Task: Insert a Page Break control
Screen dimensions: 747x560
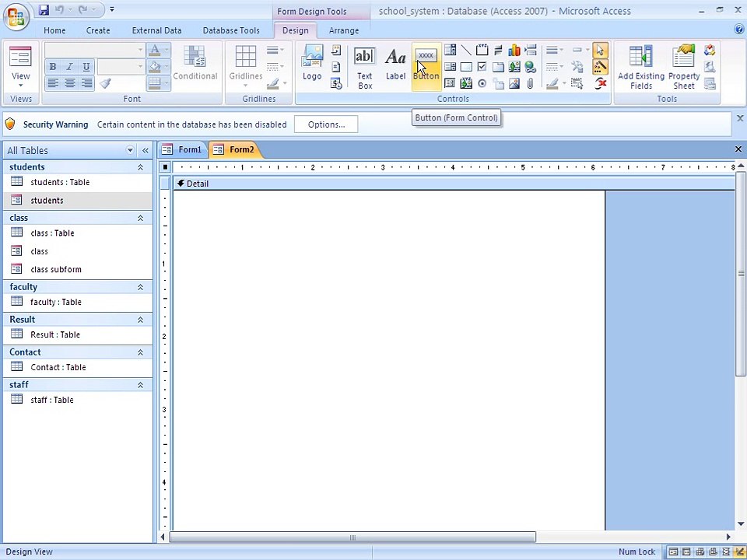Action: click(x=530, y=50)
